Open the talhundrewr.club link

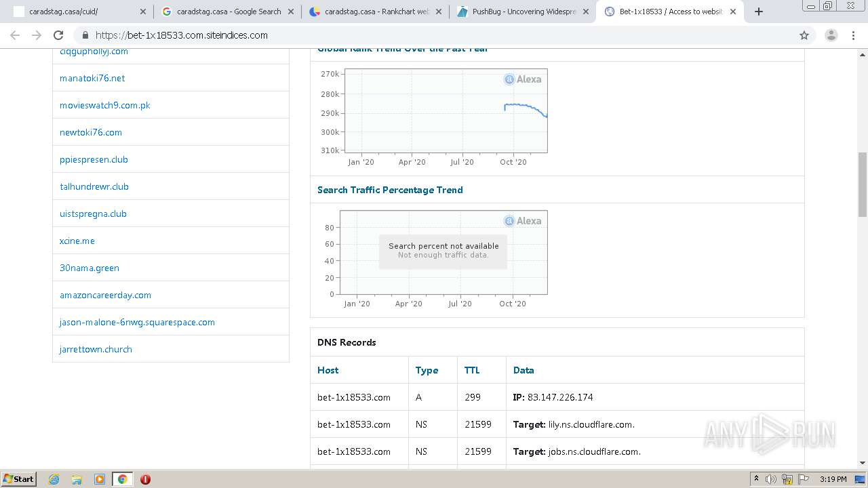point(94,186)
